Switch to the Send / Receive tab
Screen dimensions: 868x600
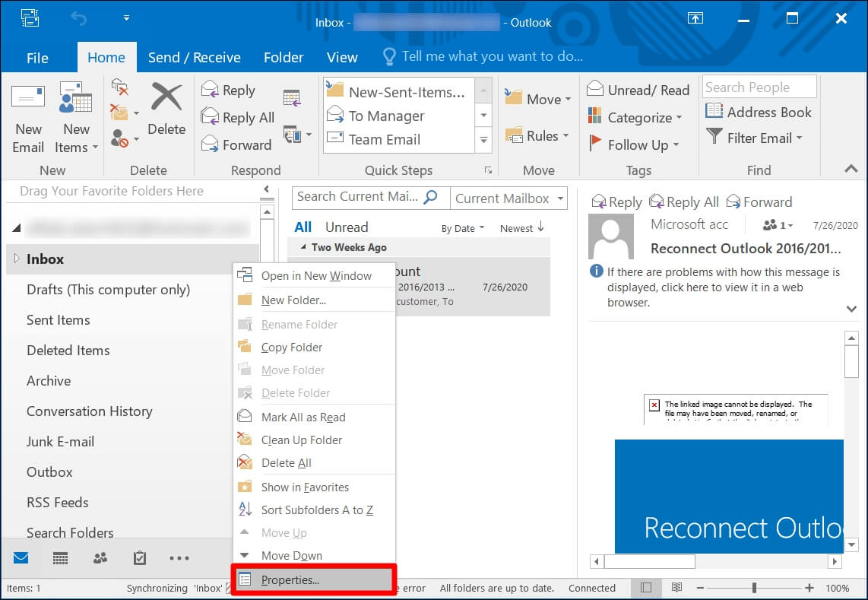(x=195, y=58)
